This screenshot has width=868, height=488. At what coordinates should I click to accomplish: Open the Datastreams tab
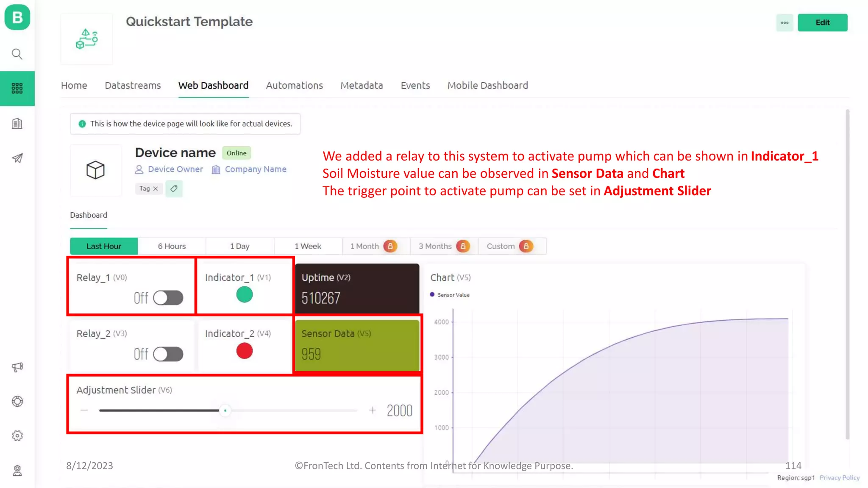pos(133,85)
